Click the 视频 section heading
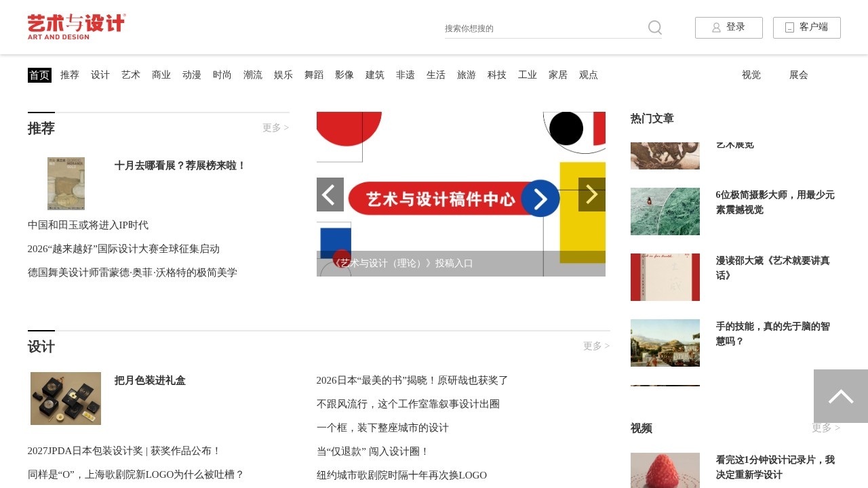 point(642,428)
